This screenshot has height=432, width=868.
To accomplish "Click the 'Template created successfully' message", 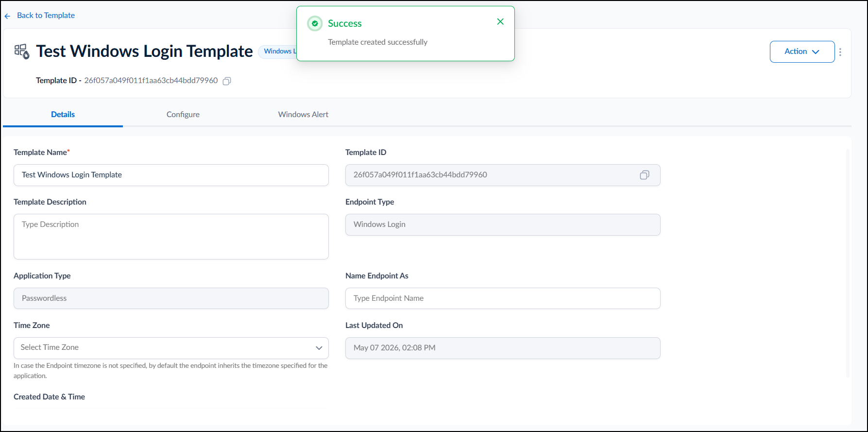I will [377, 42].
